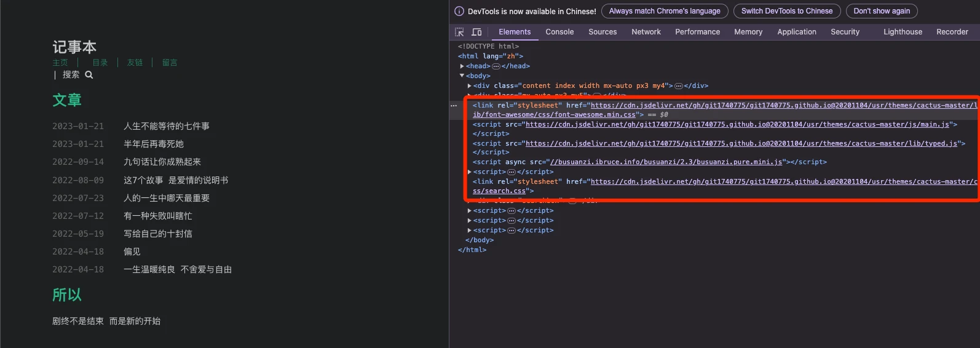
Task: Click Always match Chrome's language button
Action: [x=665, y=11]
